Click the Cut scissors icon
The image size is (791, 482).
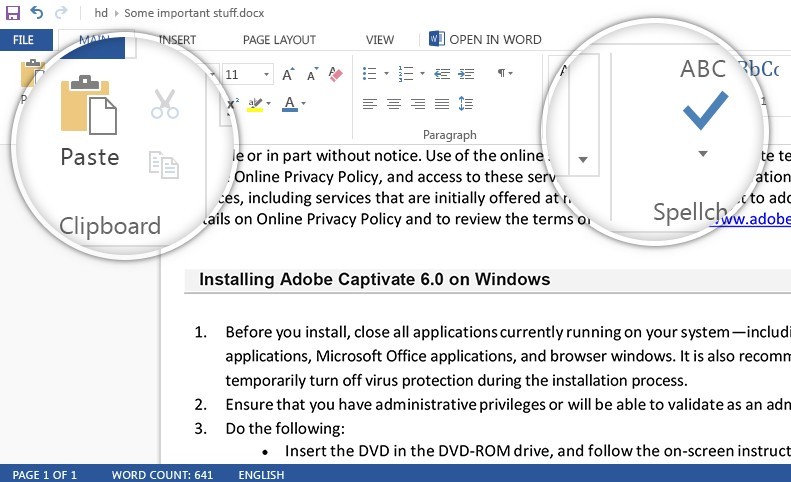point(164,104)
